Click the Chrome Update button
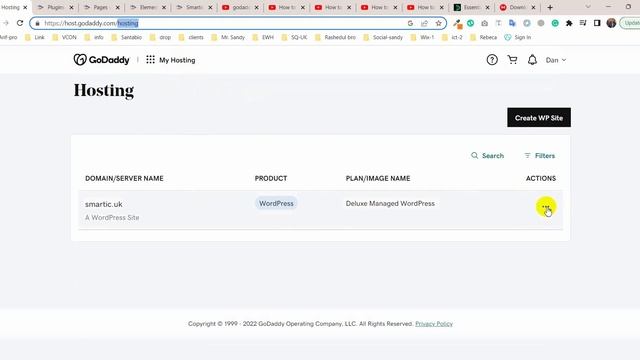640x360 pixels. point(631,23)
